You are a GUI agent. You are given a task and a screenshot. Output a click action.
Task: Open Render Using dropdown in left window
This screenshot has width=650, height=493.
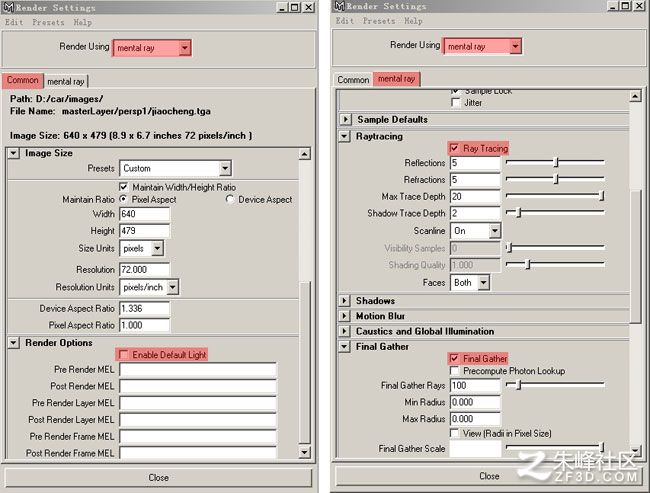pyautogui.click(x=152, y=48)
